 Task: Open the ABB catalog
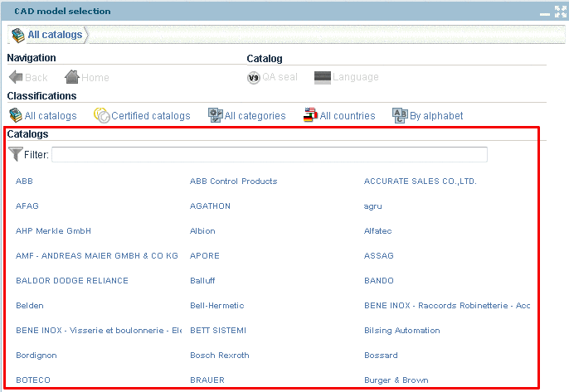(24, 181)
